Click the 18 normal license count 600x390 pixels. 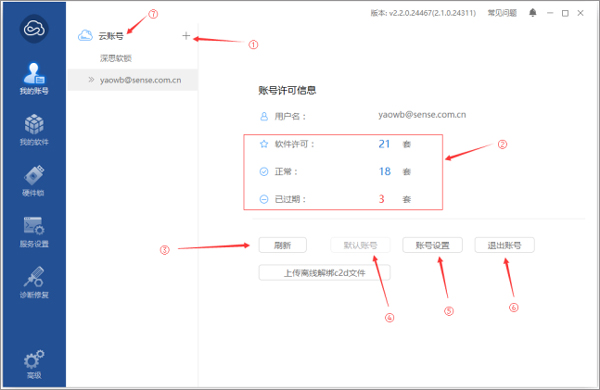pos(385,171)
